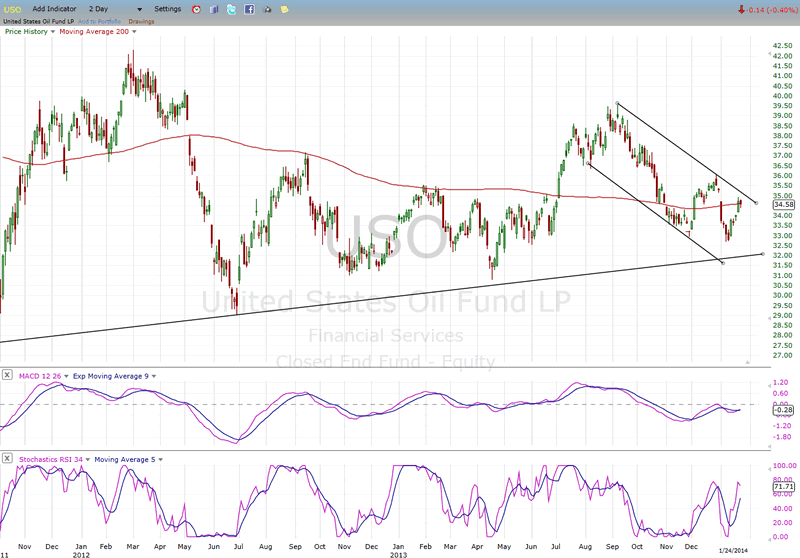Open the 2 Day interval dropdown
The height and width of the screenshot is (558, 800).
[x=115, y=9]
